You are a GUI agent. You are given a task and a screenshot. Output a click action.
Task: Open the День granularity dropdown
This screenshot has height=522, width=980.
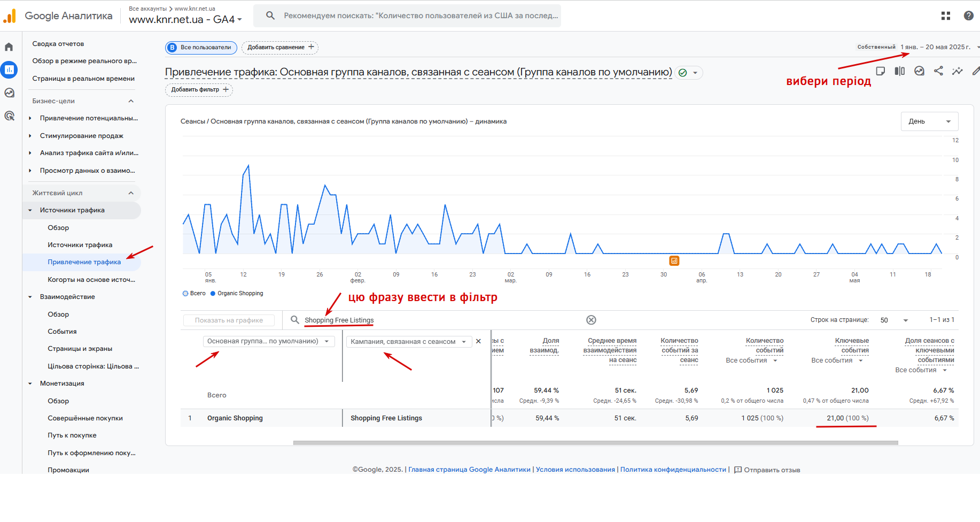point(929,121)
